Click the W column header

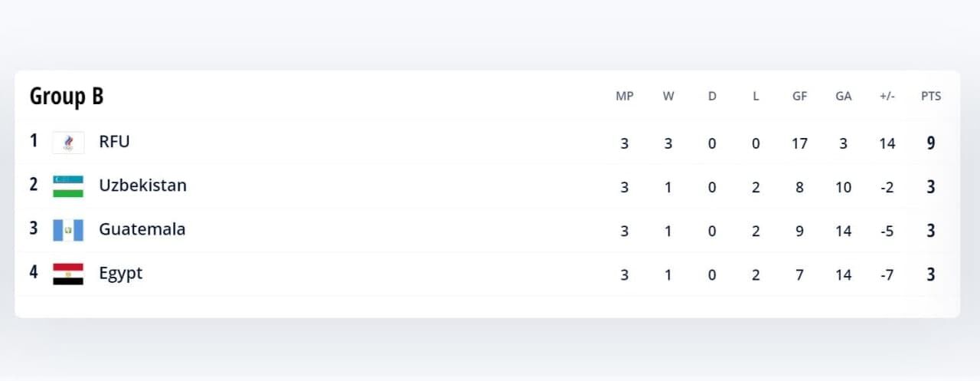(x=668, y=97)
